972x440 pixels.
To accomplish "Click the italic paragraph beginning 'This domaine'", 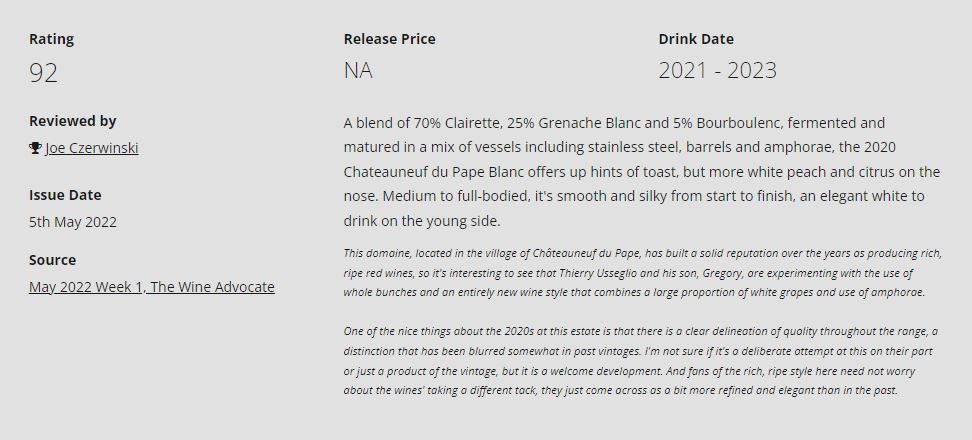I will click(641, 272).
